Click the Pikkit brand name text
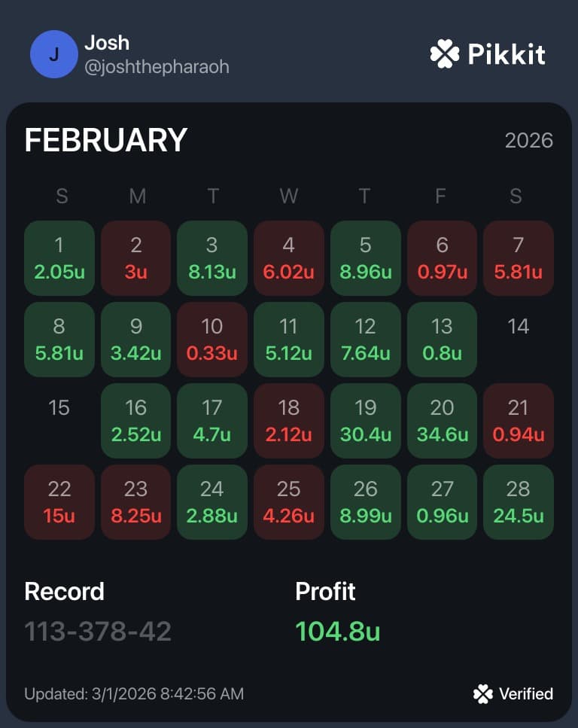Viewport: 578px width, 728px height. point(507,54)
